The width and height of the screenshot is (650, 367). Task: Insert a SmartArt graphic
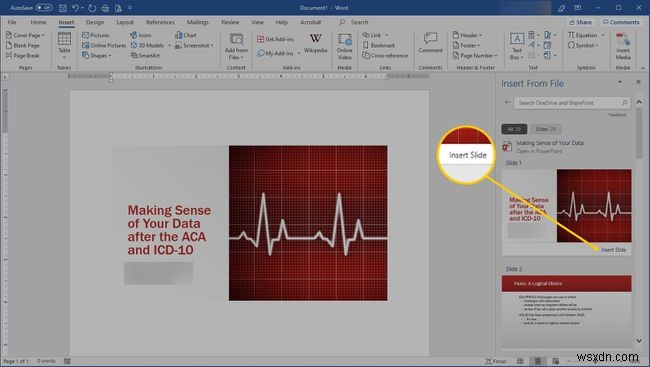[145, 55]
